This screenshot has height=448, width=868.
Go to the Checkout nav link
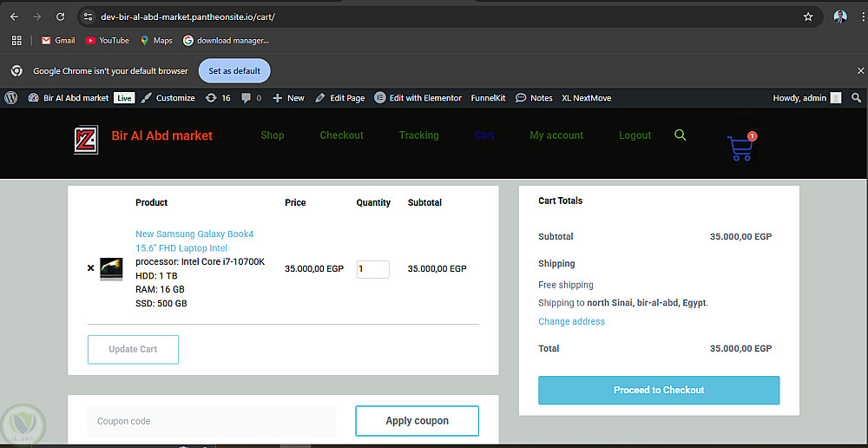click(341, 135)
